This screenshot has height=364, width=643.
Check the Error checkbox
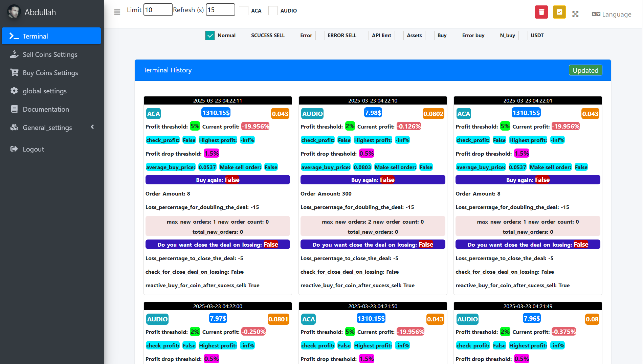pos(292,35)
